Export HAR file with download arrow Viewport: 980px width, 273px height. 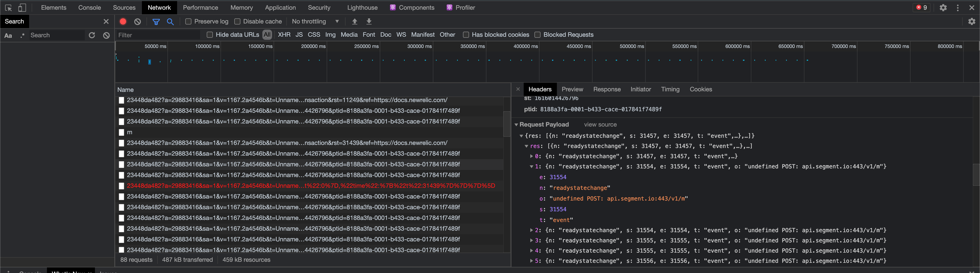[369, 22]
